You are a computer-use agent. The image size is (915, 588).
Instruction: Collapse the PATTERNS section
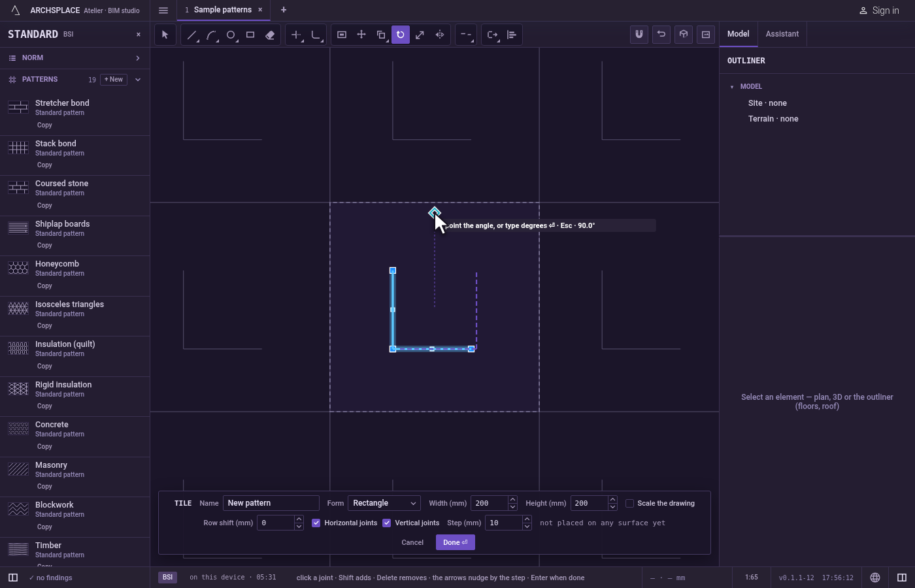click(138, 80)
